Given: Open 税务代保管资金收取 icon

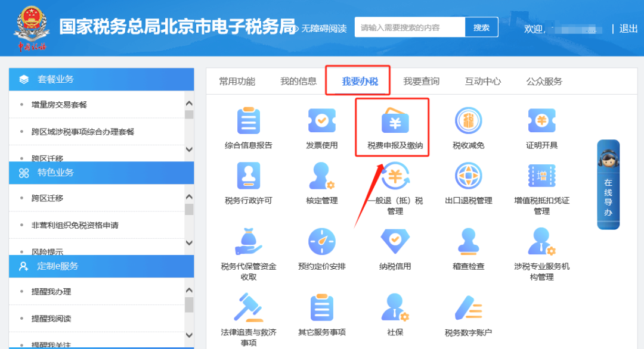Looking at the screenshot, I should pyautogui.click(x=249, y=241).
